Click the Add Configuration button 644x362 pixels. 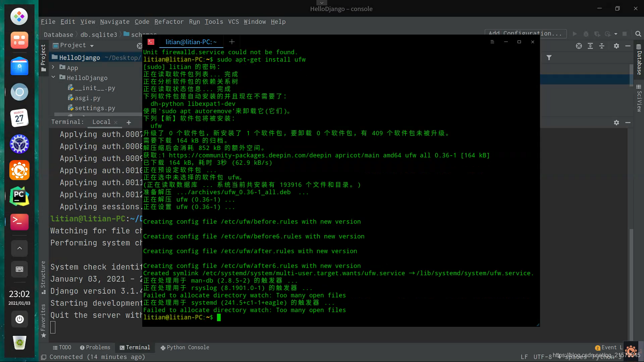tap(525, 33)
